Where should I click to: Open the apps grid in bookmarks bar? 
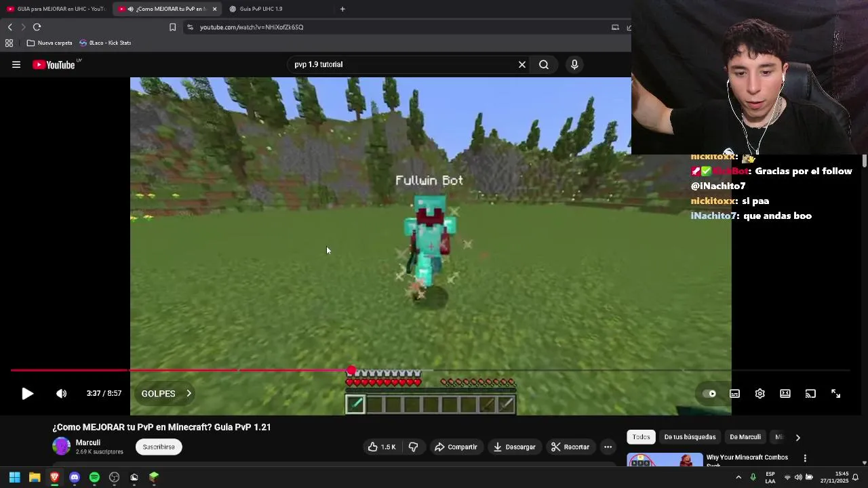point(9,43)
